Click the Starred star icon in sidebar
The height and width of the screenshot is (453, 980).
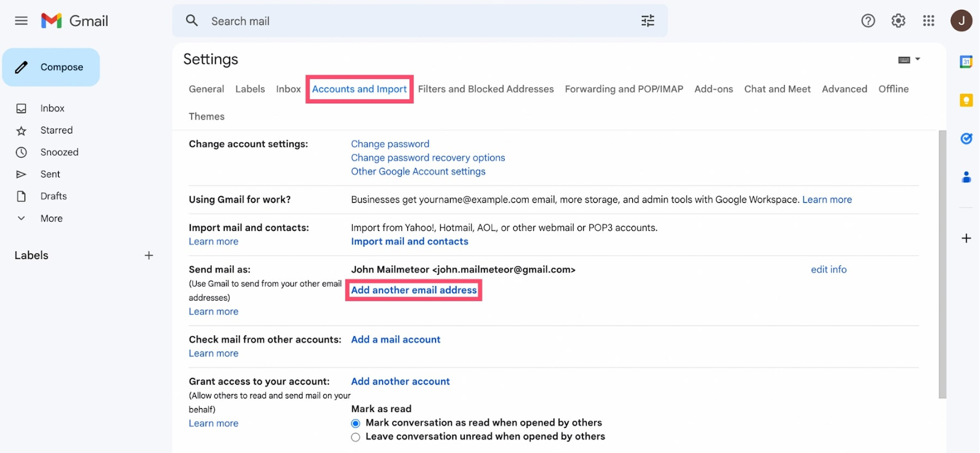[21, 130]
